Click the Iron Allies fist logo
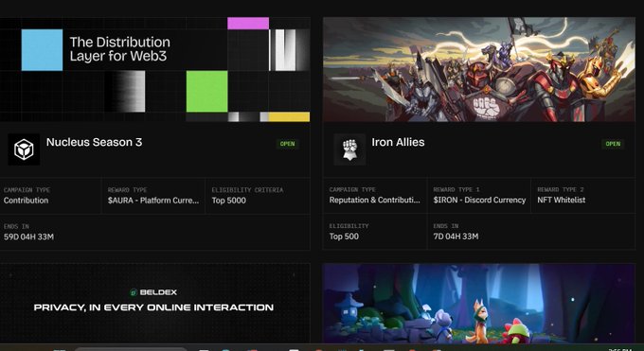The width and height of the screenshot is (644, 351). (x=349, y=149)
